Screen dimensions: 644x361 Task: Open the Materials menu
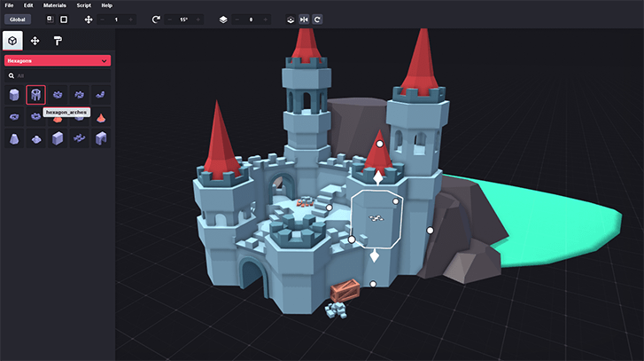tap(54, 5)
